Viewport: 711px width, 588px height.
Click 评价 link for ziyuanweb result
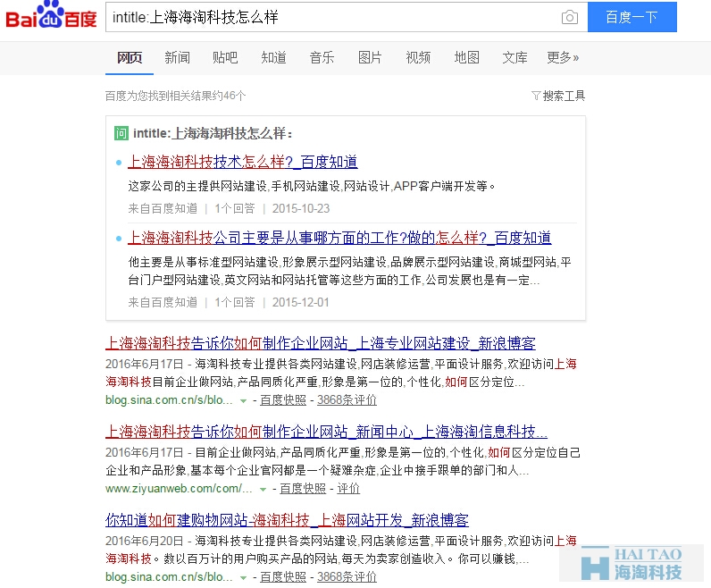(348, 488)
